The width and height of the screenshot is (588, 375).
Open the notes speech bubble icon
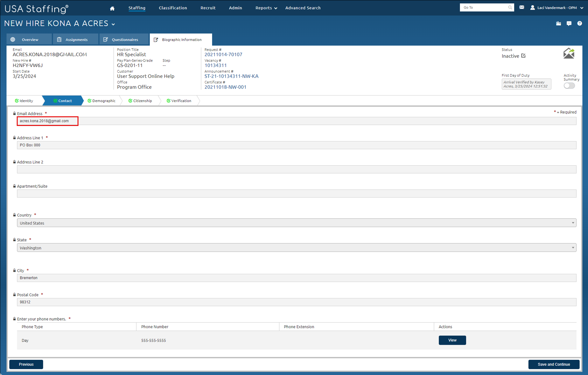tap(569, 24)
